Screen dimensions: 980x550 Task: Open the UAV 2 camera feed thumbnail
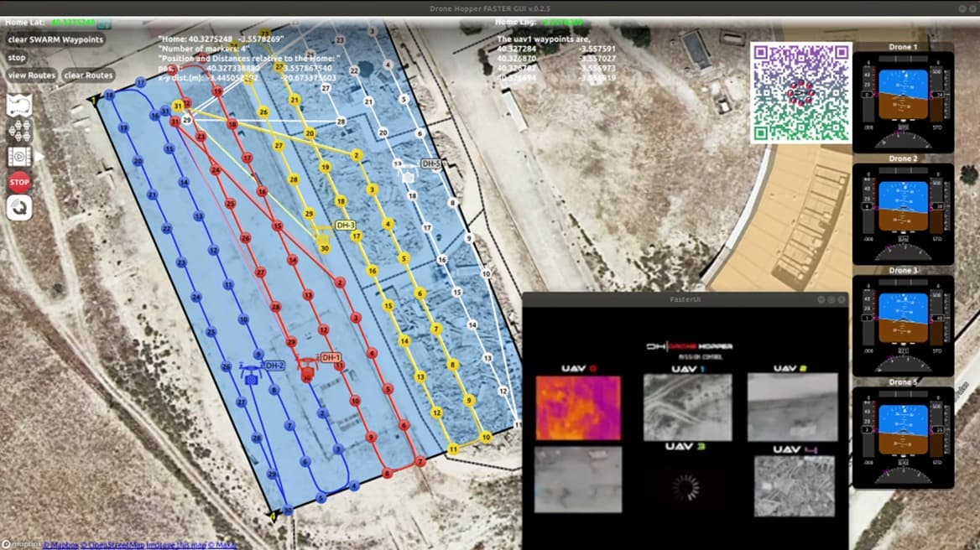792,407
